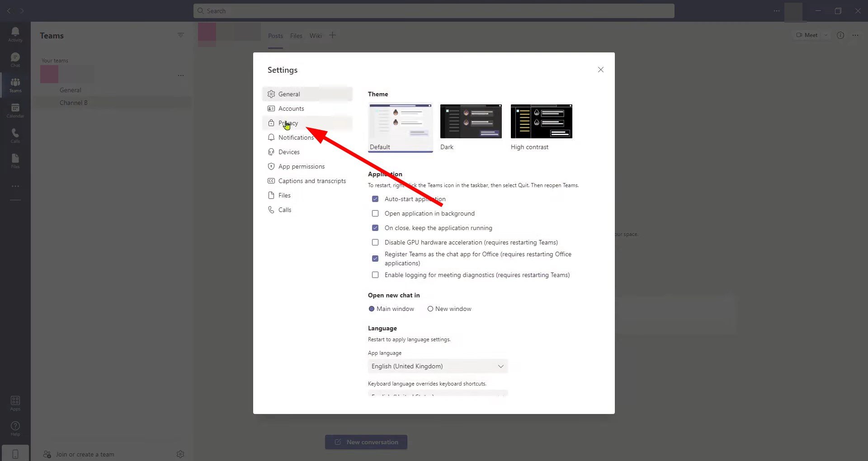Click the back navigation arrow
868x461 pixels.
click(9, 11)
